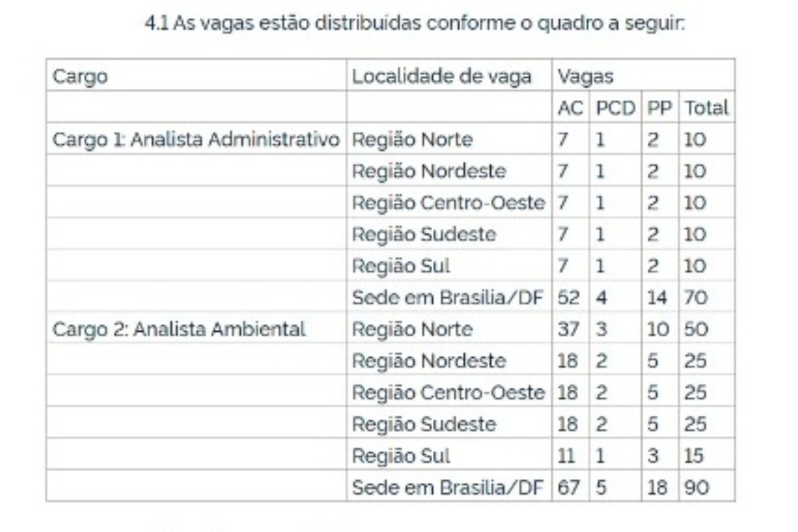
Task: Click the AC value 67 cell
Action: click(x=569, y=487)
